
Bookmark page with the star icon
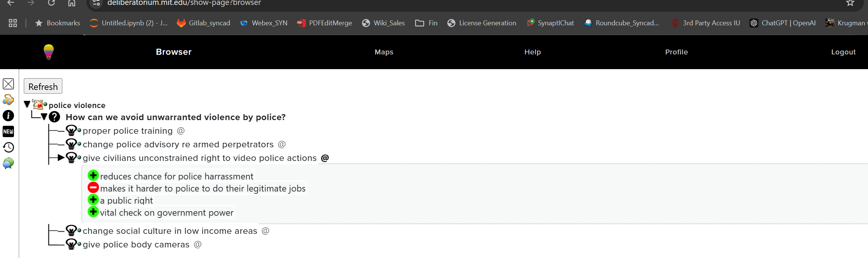tap(850, 3)
